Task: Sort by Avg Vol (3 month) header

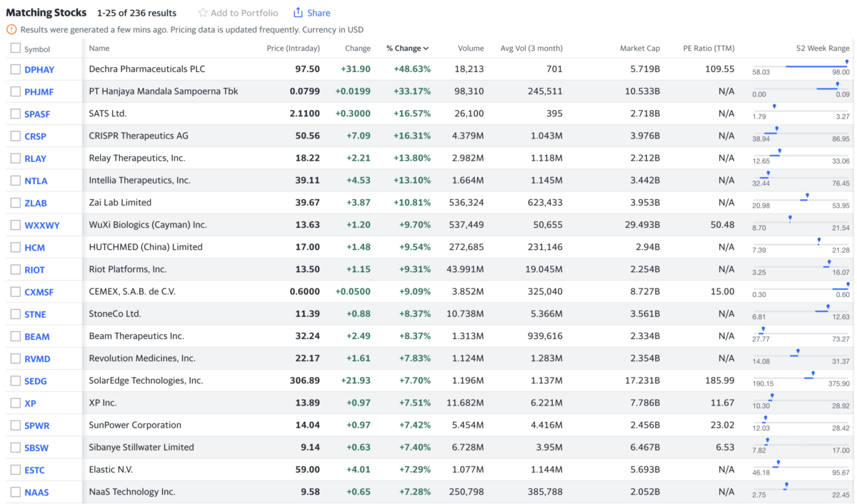Action: (x=531, y=49)
